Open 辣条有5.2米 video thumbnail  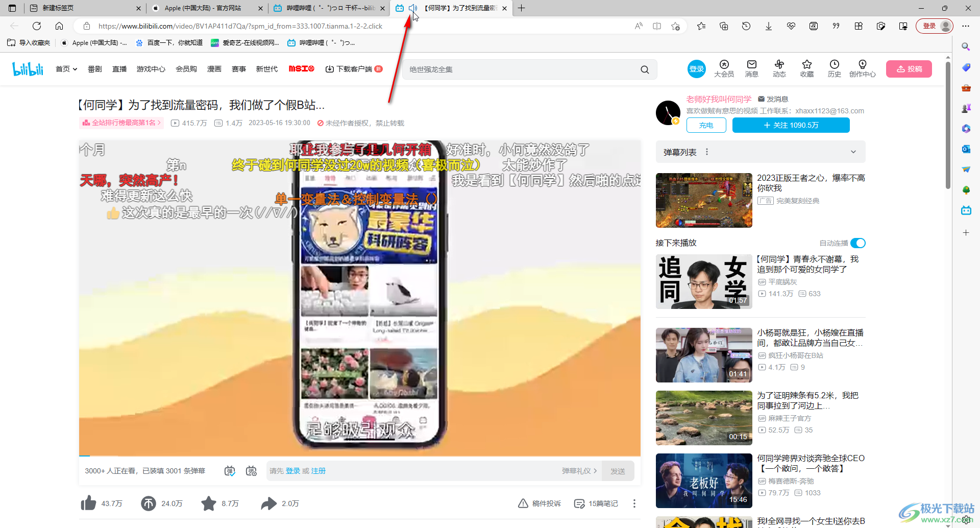(x=704, y=418)
